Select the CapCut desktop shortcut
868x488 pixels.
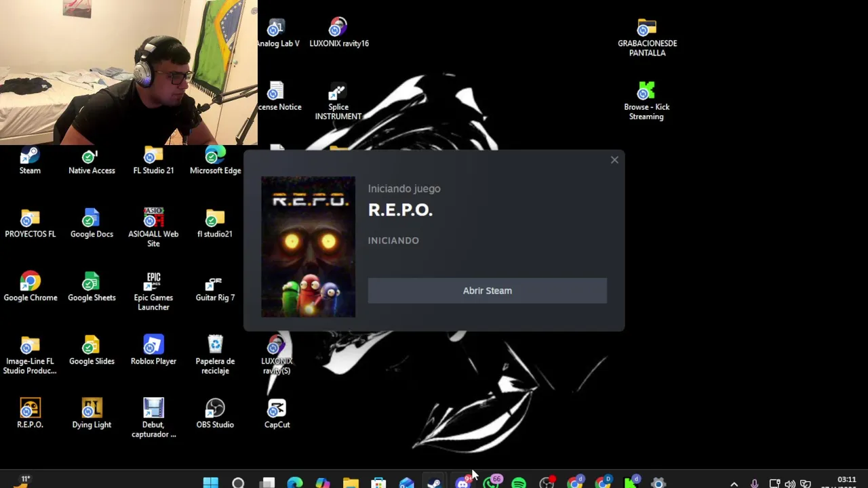pos(277,415)
